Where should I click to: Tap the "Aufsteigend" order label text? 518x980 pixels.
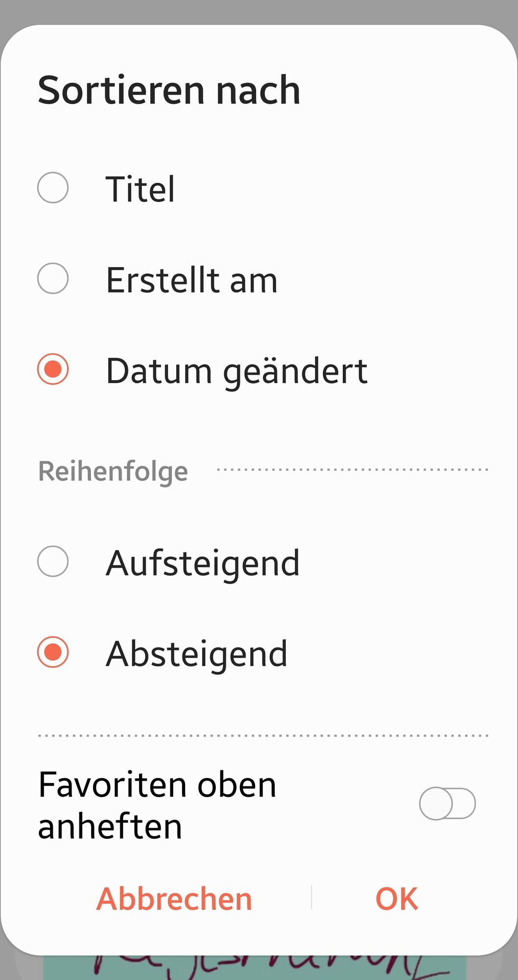pos(203,564)
